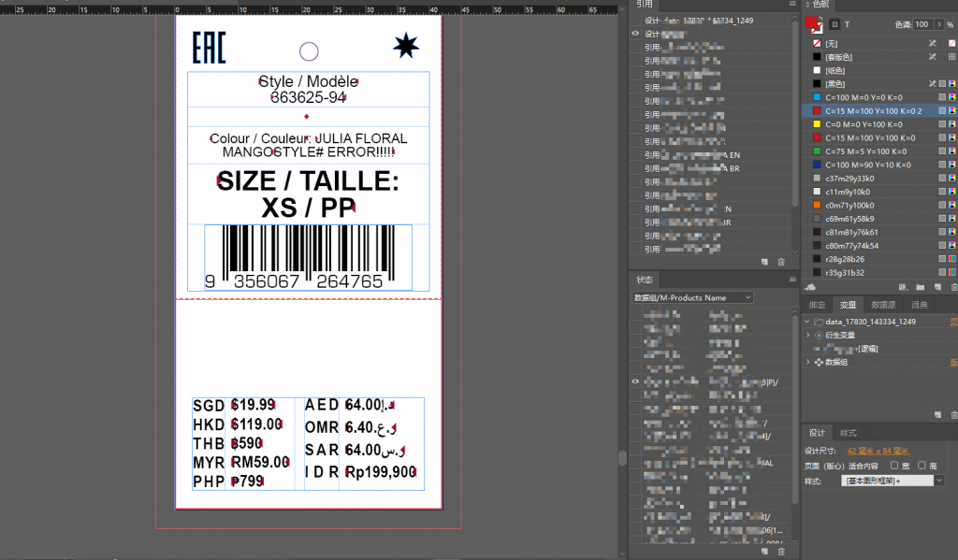Screen dimensions: 958x560
Task: Switch to the 绑定 tab
Action: click(x=817, y=305)
